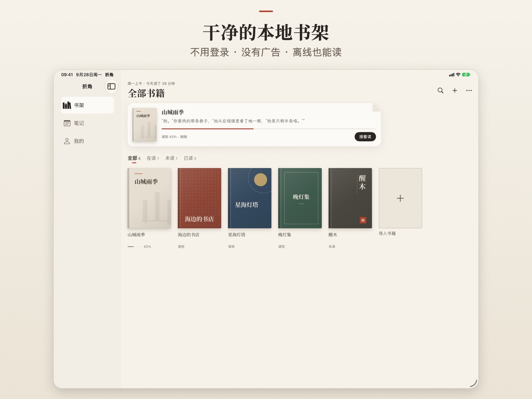
Task: Click the 山城雨季 title in reading card
Action: coord(173,112)
